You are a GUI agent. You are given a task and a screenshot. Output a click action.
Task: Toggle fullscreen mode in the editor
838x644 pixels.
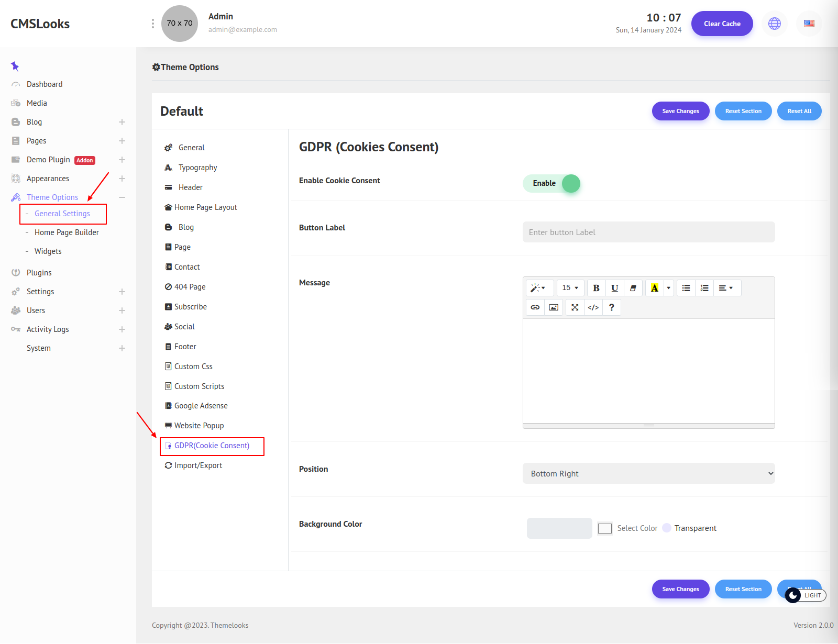pyautogui.click(x=575, y=307)
